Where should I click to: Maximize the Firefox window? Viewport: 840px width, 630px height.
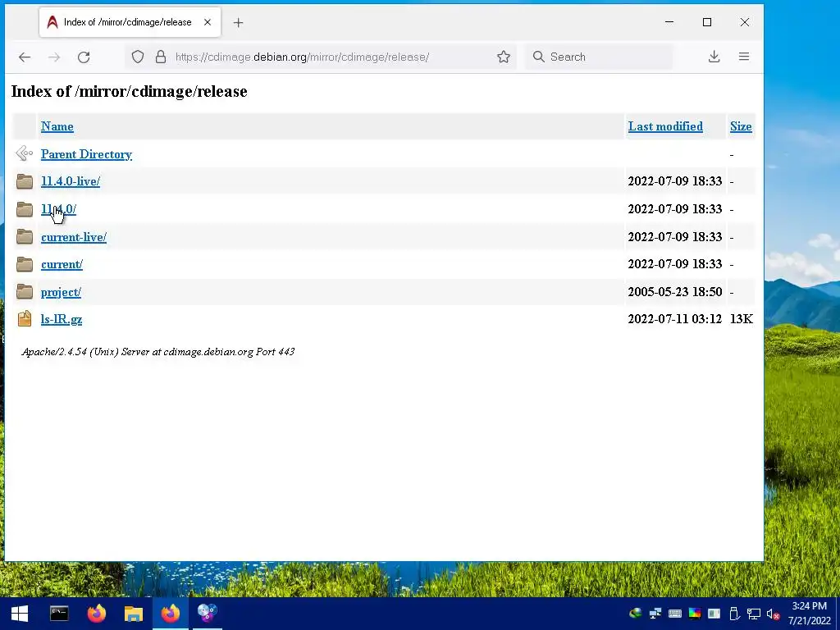707,22
